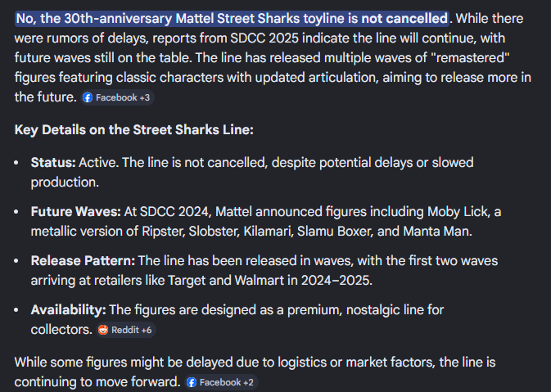Screen dimensions: 551x392
Task: Click the +3 additional sources count
Action: pos(145,97)
